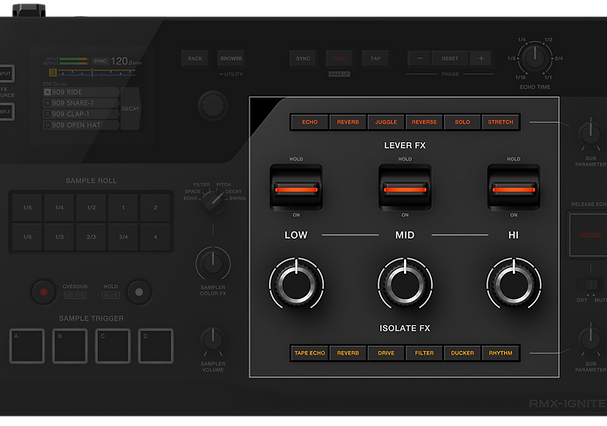Image resolution: width=607 pixels, height=426 pixels.
Task: Click the BACK button
Action: pos(195,58)
